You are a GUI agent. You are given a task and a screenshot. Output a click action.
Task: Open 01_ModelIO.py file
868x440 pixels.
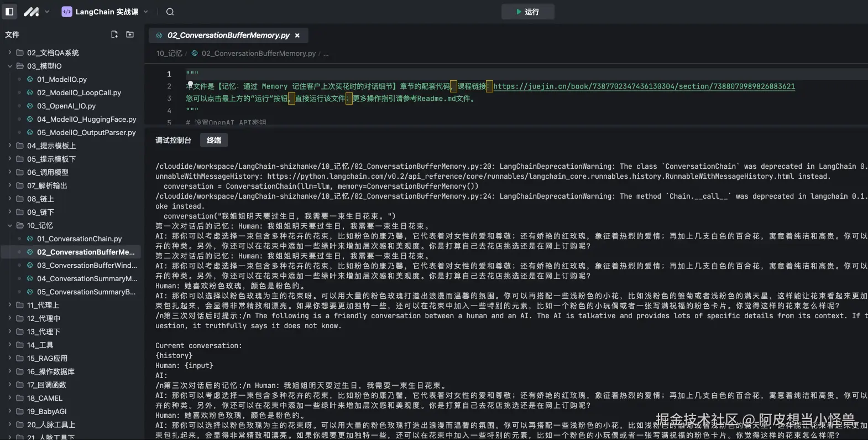pos(61,79)
